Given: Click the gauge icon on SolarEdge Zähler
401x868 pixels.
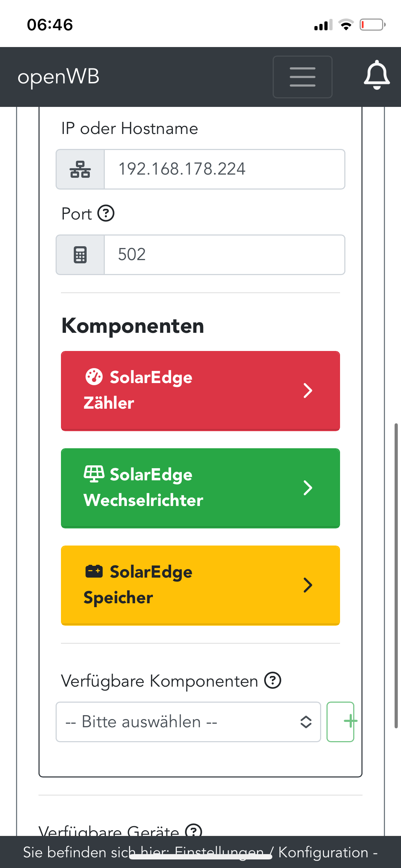Looking at the screenshot, I should click(94, 377).
